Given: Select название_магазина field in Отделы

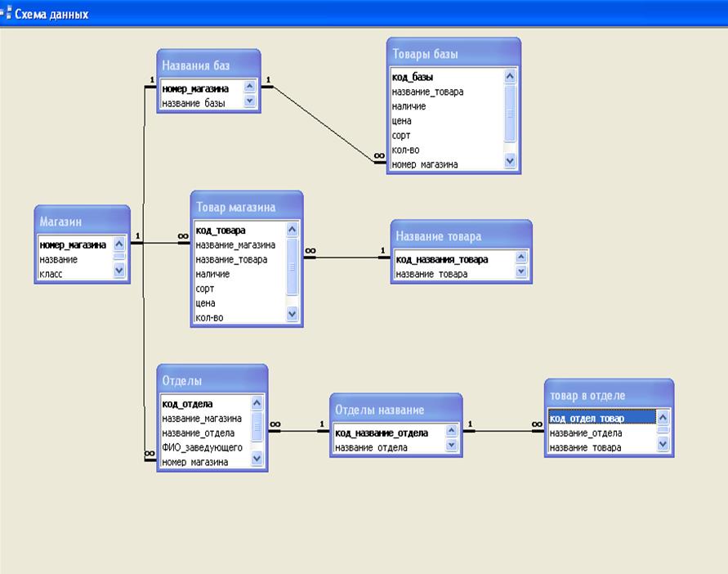Looking at the screenshot, I should click(x=206, y=419).
